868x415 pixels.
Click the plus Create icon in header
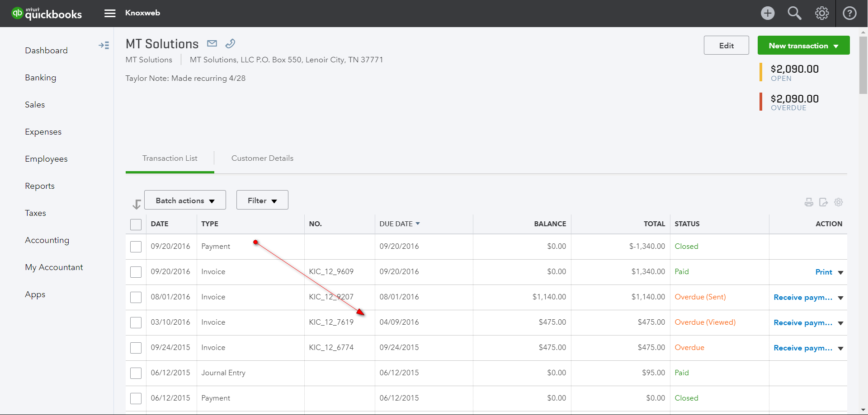[768, 13]
